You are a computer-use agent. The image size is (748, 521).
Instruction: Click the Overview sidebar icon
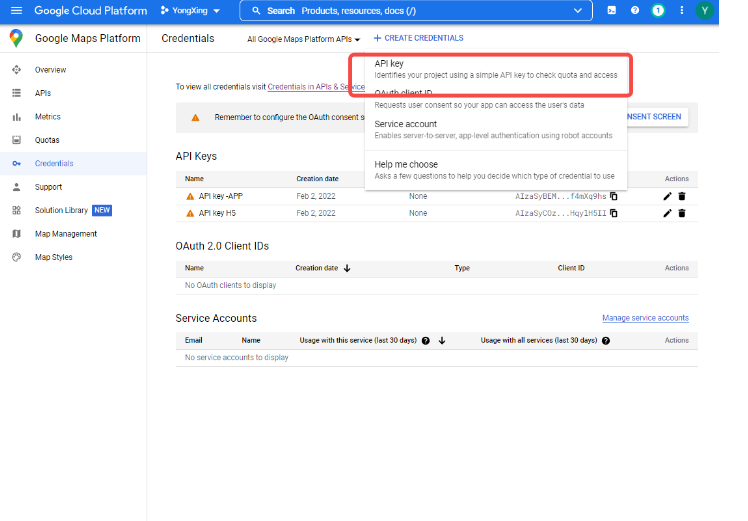point(17,70)
